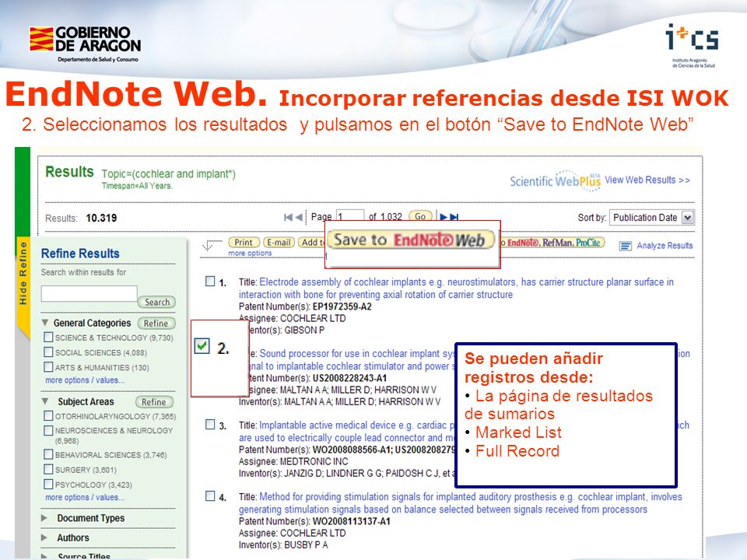Image resolution: width=747 pixels, height=560 pixels.
Task: Click the Analyze Results icon
Action: click(x=625, y=246)
